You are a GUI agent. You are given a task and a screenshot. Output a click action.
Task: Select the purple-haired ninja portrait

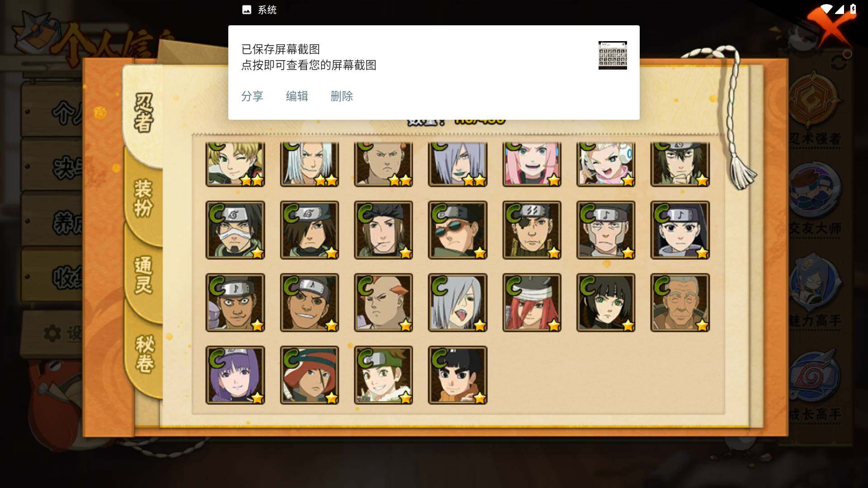tap(235, 375)
